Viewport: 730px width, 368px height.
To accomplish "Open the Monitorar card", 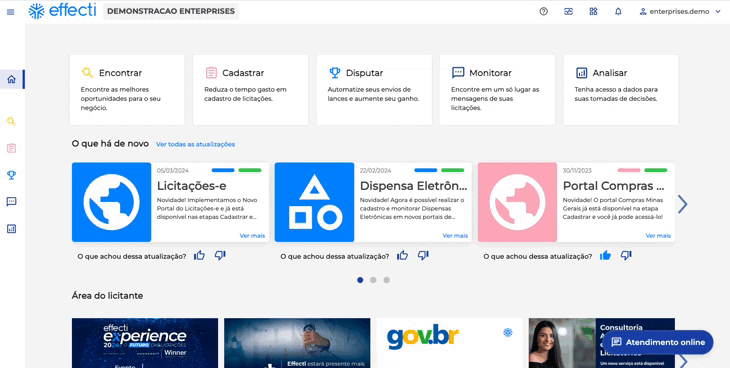I will pos(497,90).
